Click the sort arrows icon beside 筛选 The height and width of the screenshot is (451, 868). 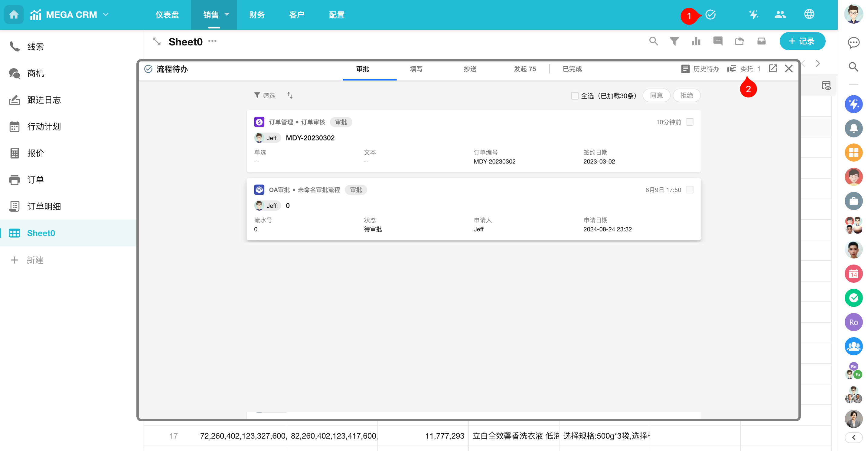(x=290, y=95)
